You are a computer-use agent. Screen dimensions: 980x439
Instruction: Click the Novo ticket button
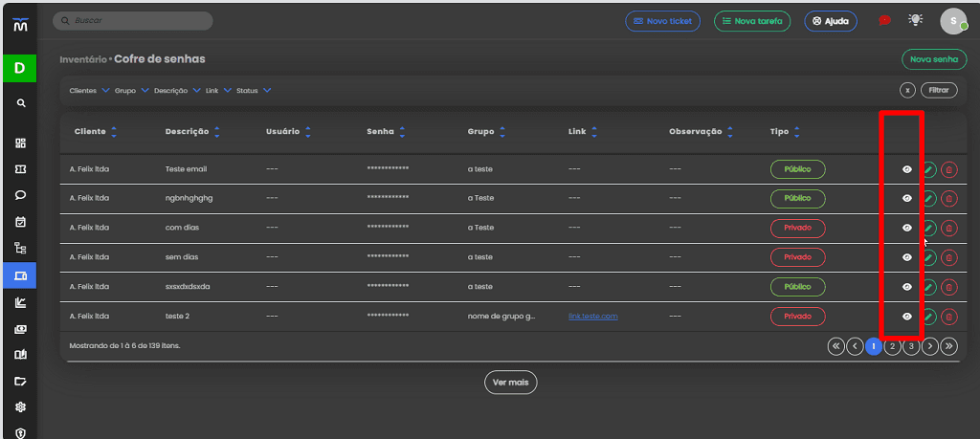pos(662,21)
